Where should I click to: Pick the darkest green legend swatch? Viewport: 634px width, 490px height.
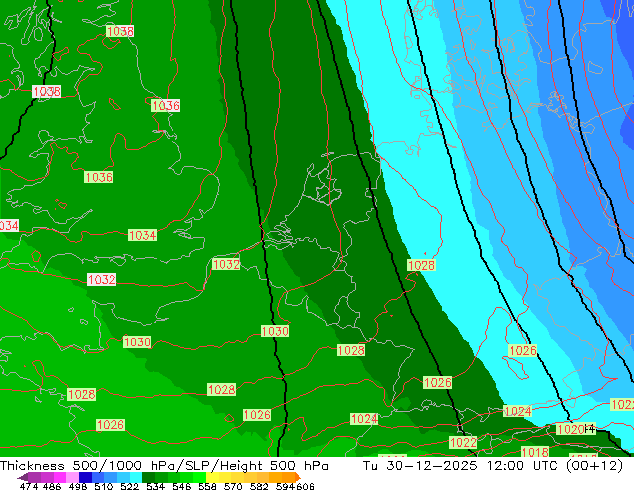(148, 477)
